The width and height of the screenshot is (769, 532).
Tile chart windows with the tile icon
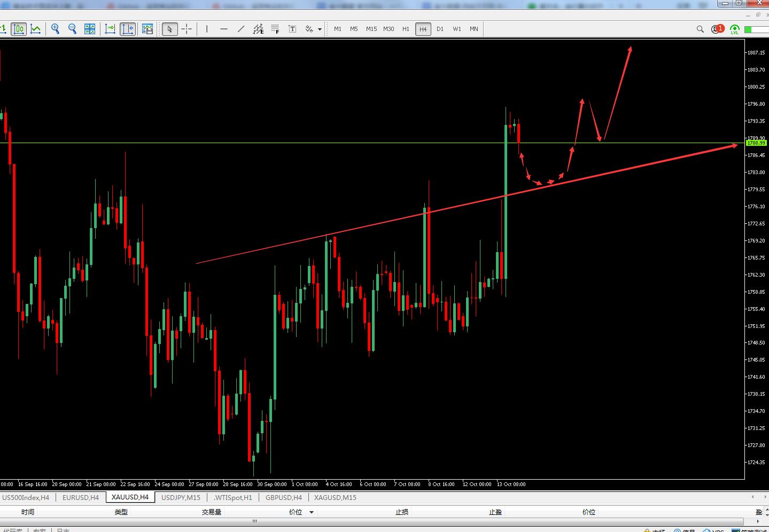click(x=90, y=29)
